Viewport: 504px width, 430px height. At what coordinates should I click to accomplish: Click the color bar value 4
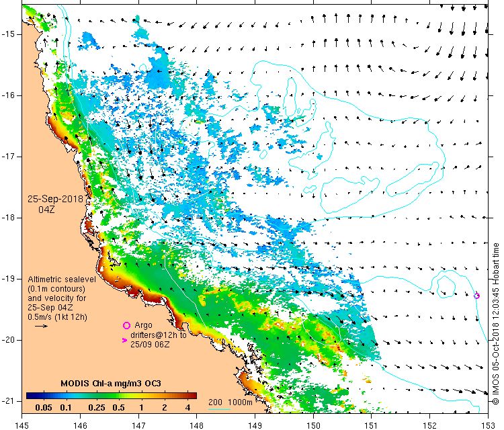tap(187, 408)
